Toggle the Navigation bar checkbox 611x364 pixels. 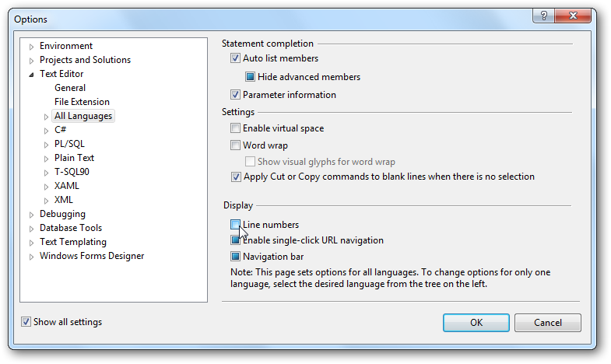[x=236, y=257]
